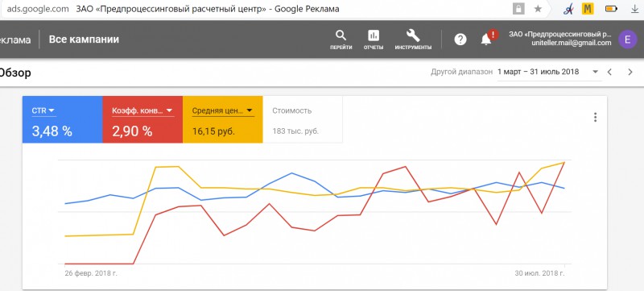Image resolution: width=644 pixels, height=291 pixels.
Task: Click the lock icon in address bar
Action: click(x=518, y=9)
